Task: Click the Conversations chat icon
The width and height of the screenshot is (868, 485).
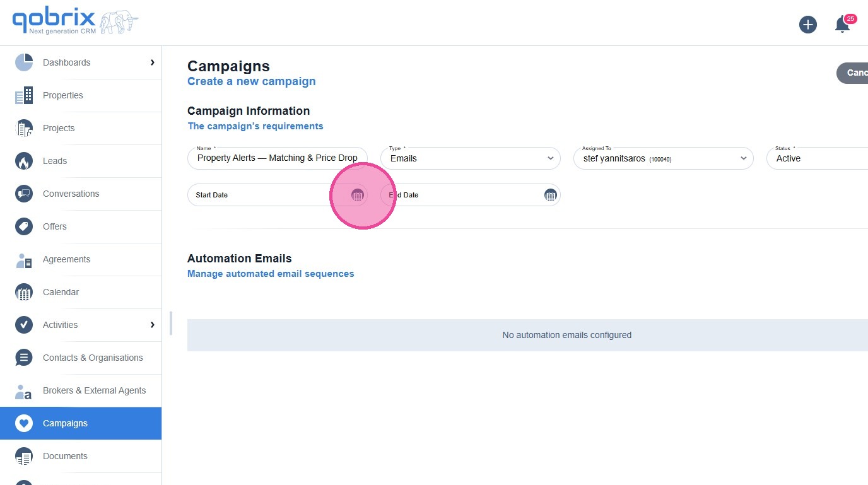Action: [24, 194]
